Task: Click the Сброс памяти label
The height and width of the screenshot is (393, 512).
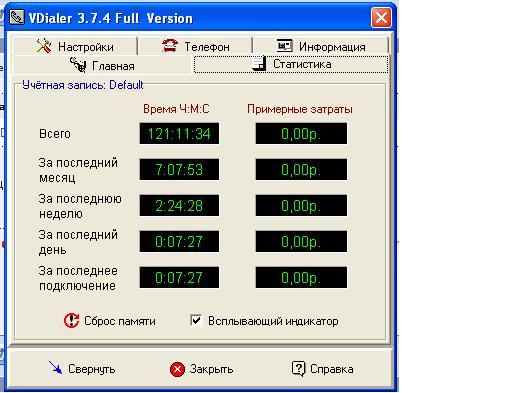Action: click(120, 321)
